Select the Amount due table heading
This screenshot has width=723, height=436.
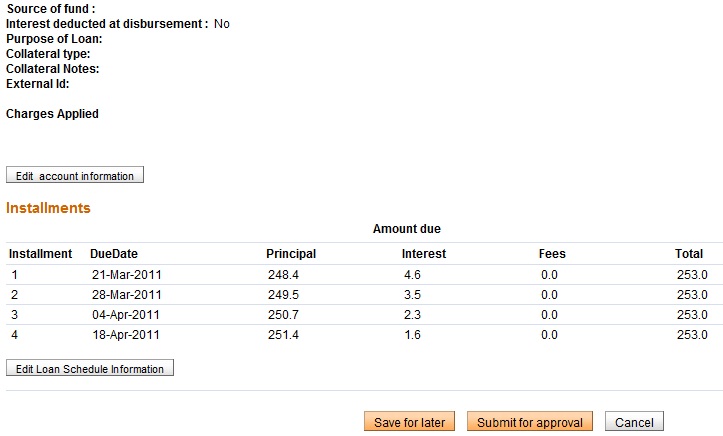point(406,229)
